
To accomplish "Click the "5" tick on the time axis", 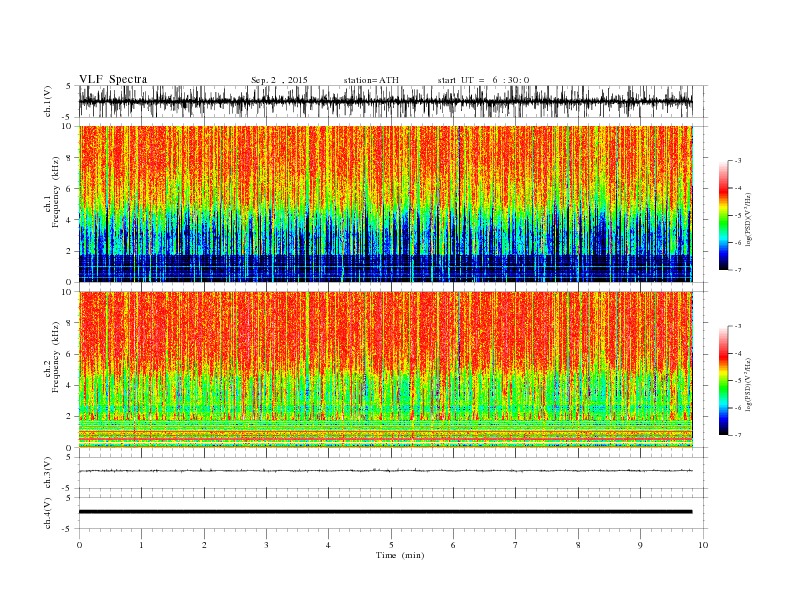I will [x=391, y=545].
